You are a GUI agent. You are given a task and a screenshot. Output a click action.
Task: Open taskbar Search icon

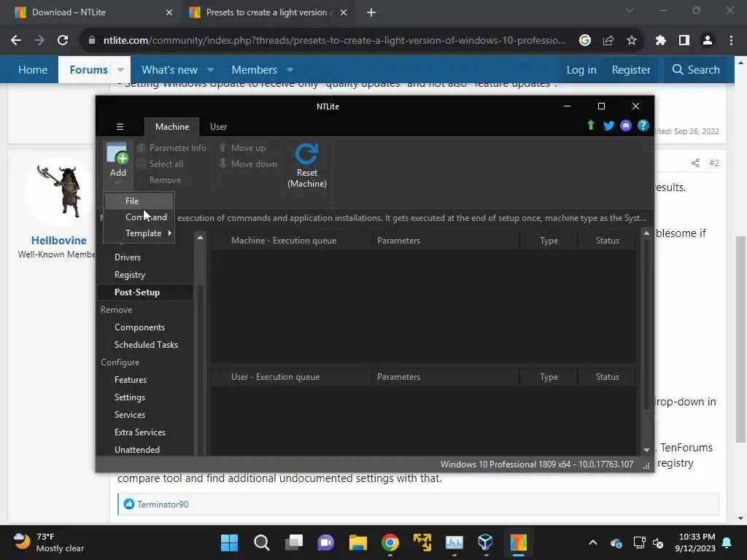click(x=262, y=542)
